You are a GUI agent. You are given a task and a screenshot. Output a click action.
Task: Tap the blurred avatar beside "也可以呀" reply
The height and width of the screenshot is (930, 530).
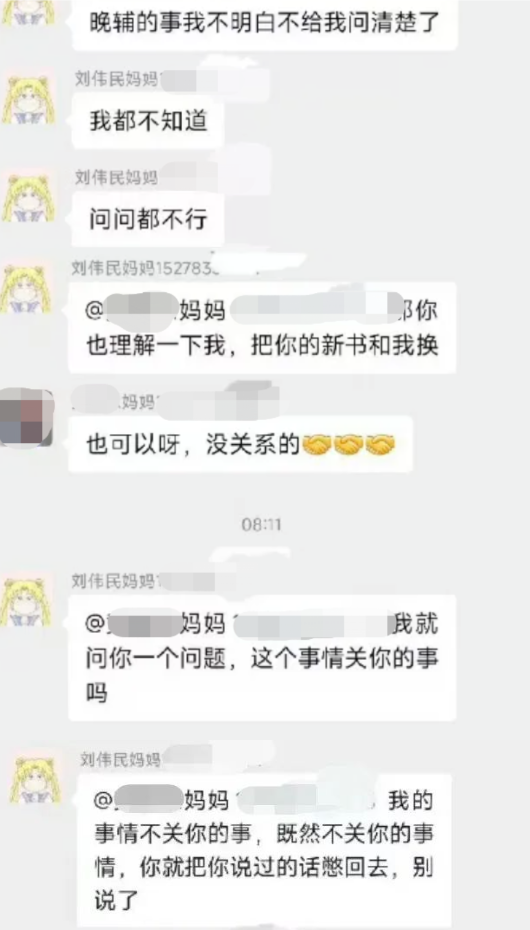[x=27, y=417]
